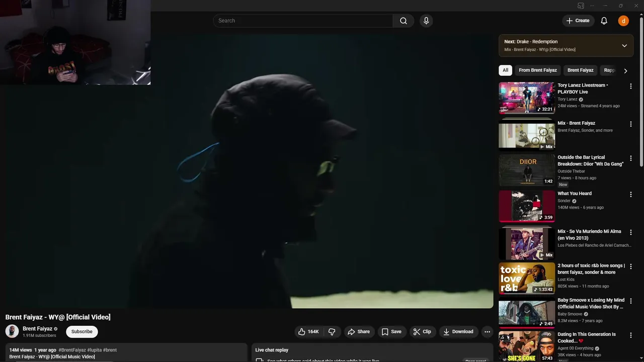Image resolution: width=644 pixels, height=362 pixels.
Task: Open the title bar ellipsis menu
Action: coord(592,6)
